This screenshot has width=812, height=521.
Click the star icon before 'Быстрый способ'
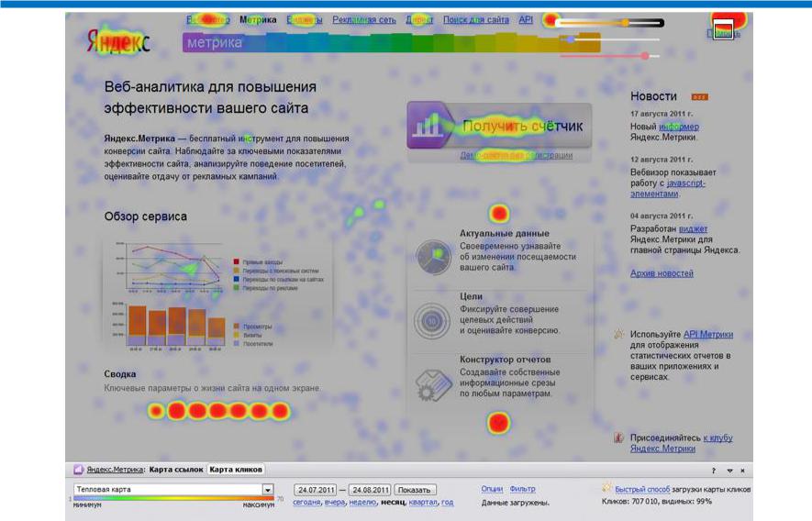click(606, 487)
